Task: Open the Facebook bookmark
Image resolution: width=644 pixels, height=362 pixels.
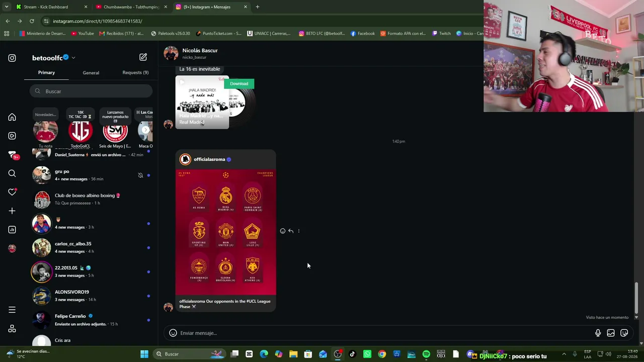Action: [x=362, y=34]
